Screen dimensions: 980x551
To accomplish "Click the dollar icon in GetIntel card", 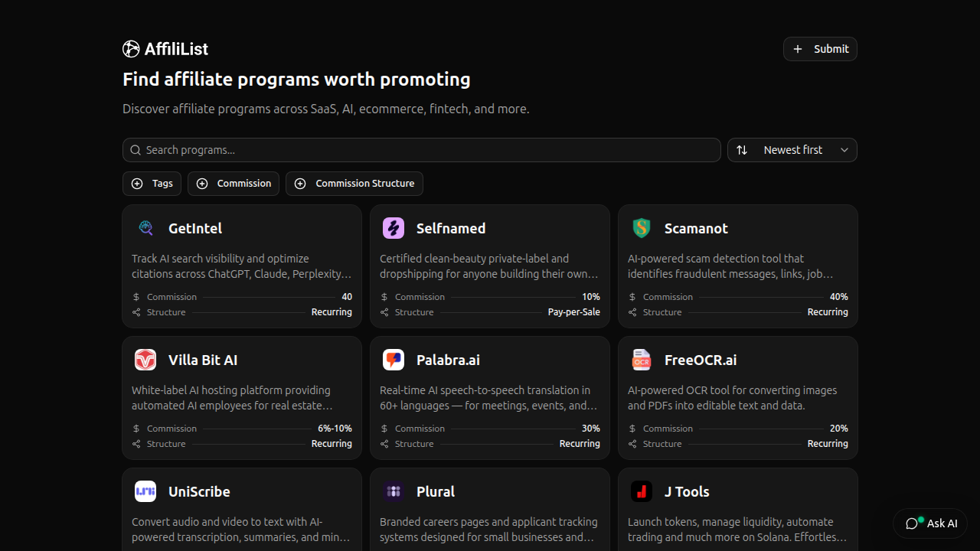I will pos(136,297).
